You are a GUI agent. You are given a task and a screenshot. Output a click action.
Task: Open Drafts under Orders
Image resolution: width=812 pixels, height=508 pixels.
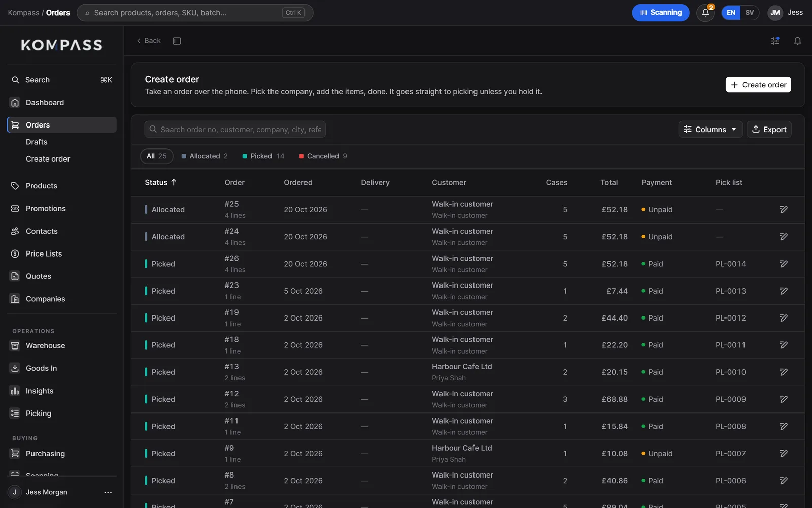tap(37, 142)
